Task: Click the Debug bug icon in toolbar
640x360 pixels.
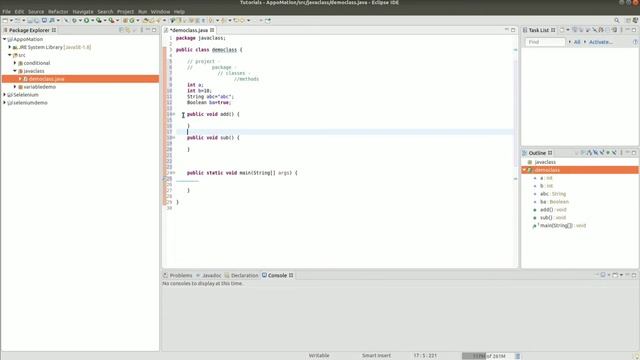Action: [74, 20]
